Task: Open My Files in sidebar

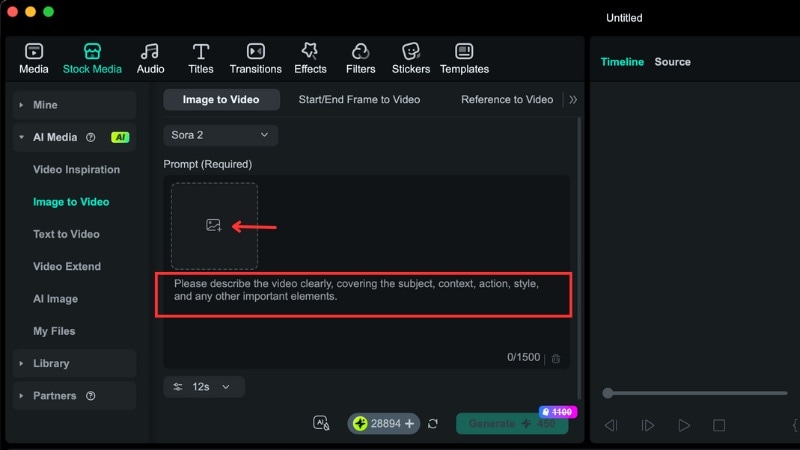Action: coord(54,331)
